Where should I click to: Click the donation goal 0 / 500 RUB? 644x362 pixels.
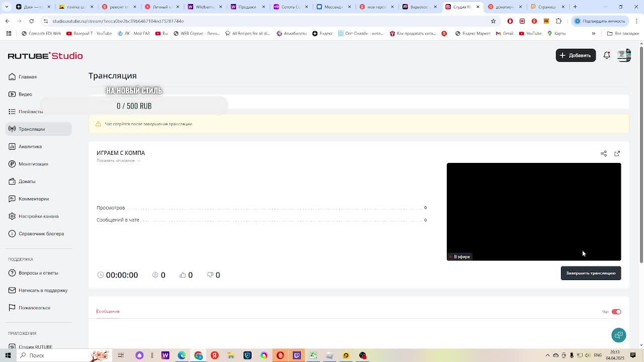(134, 106)
